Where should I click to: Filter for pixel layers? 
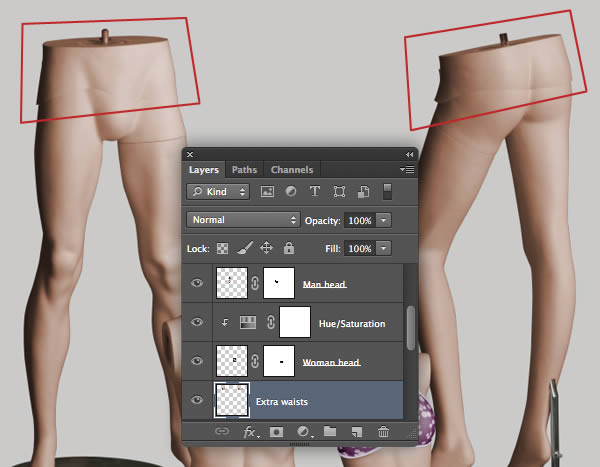click(x=267, y=191)
